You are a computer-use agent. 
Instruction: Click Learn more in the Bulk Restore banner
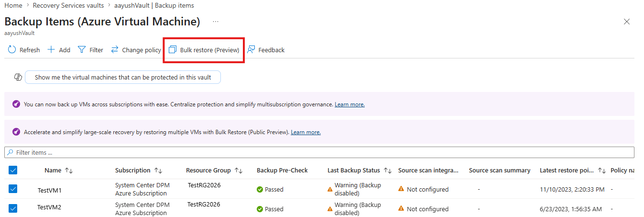tap(306, 132)
